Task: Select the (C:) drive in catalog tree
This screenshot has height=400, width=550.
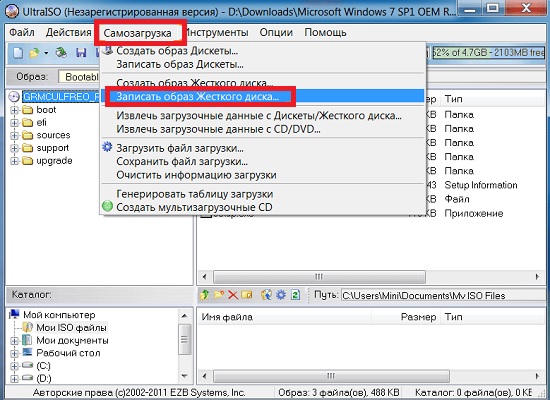Action: pyautogui.click(x=43, y=366)
